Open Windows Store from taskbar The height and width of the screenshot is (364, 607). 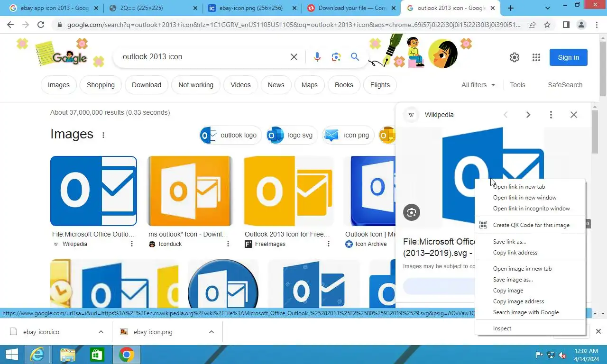(x=97, y=355)
